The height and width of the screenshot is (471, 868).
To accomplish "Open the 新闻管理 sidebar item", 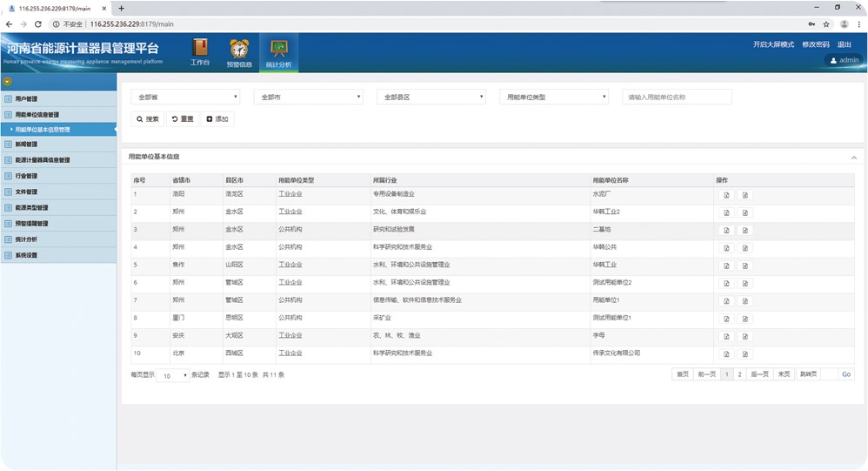I will [x=58, y=144].
